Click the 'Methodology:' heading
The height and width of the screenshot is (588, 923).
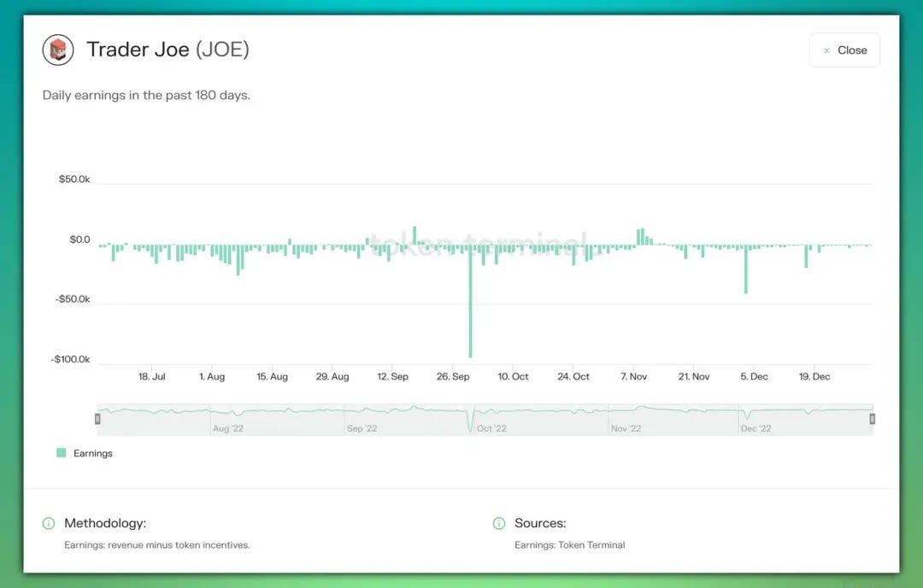(105, 523)
